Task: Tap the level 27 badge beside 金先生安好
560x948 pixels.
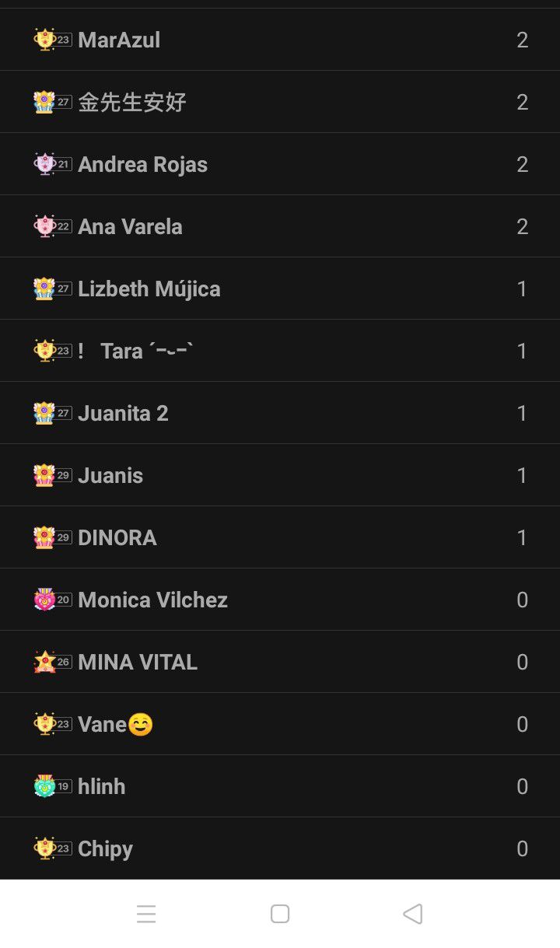Action: (x=52, y=102)
